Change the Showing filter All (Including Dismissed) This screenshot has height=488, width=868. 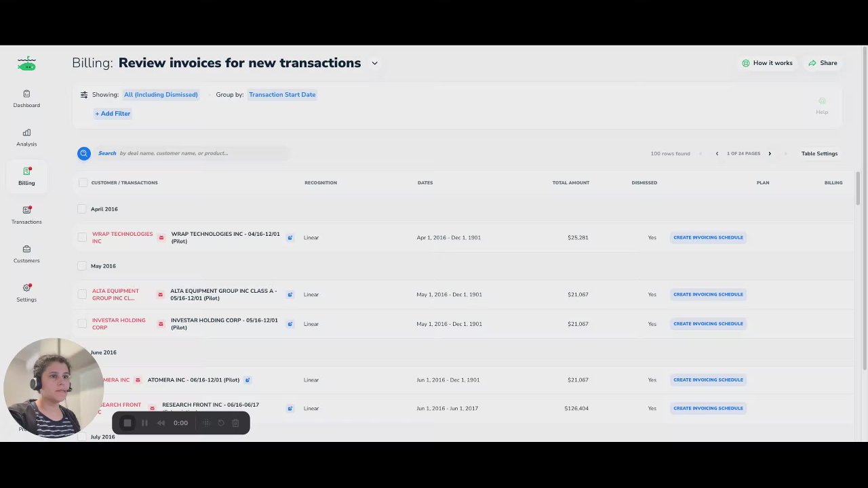point(161,95)
